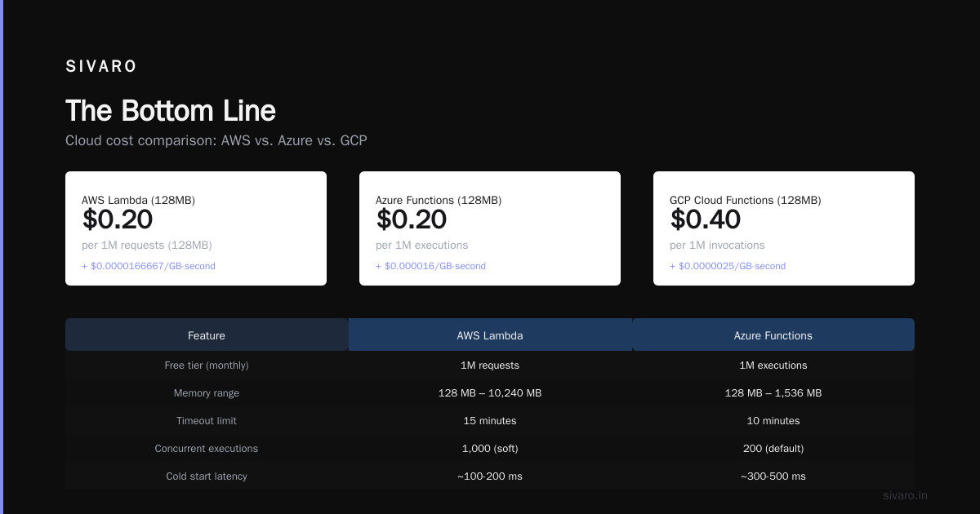The image size is (980, 514).
Task: Click the GCP '+ $0.0000025/GB-second' link
Action: [x=728, y=266]
